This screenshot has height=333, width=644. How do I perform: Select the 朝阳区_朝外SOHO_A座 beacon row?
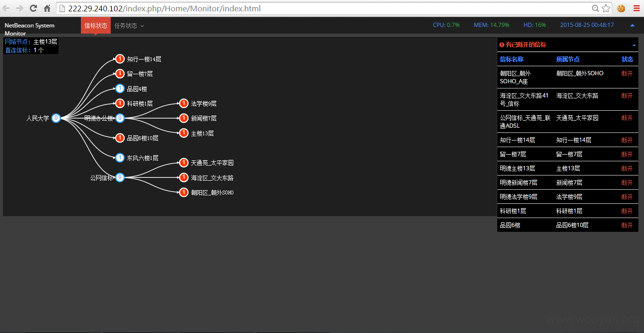[x=568, y=77]
